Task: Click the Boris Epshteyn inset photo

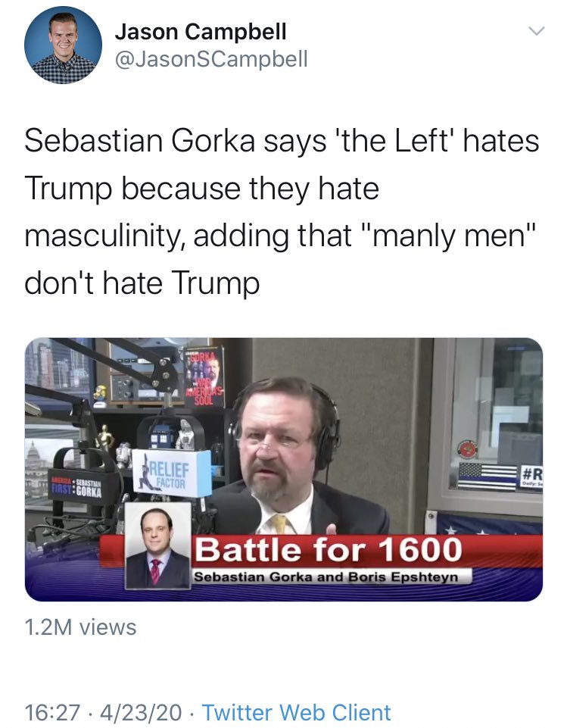Action: [x=157, y=545]
